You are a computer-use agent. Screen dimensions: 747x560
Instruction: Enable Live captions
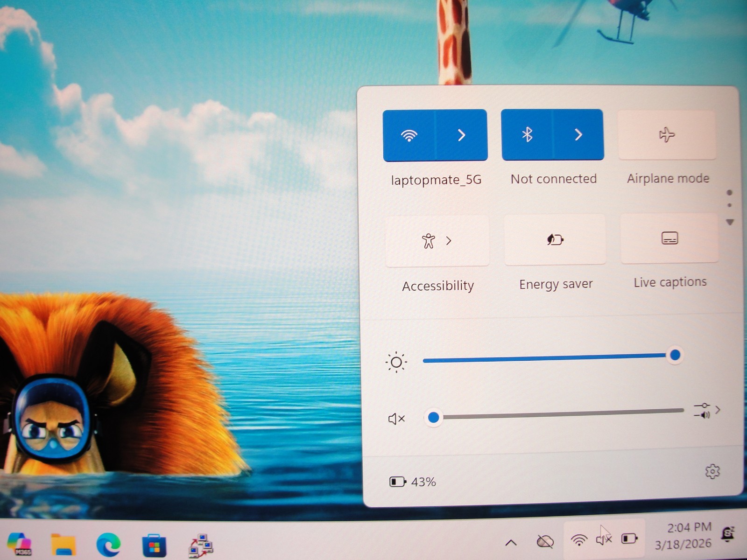click(x=669, y=238)
